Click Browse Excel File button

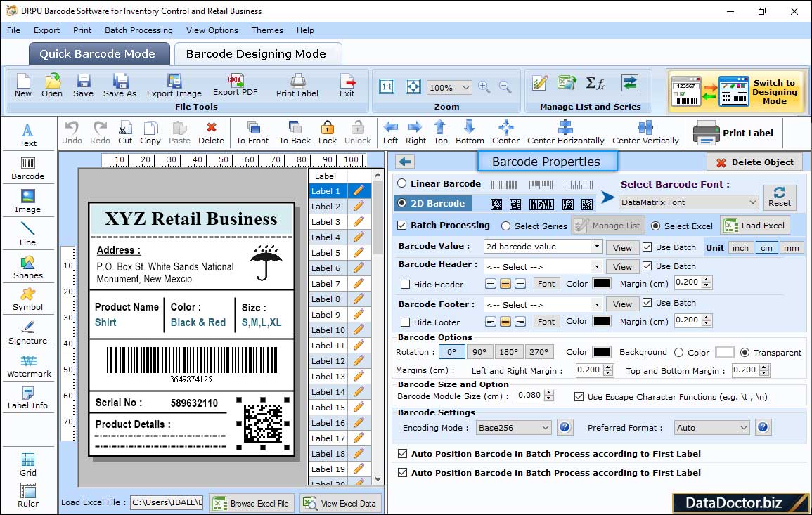click(x=252, y=503)
